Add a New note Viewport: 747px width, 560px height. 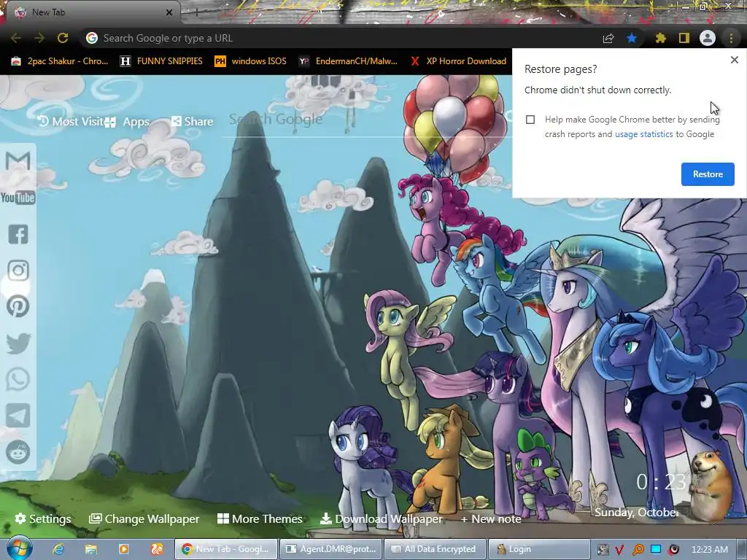[491, 518]
